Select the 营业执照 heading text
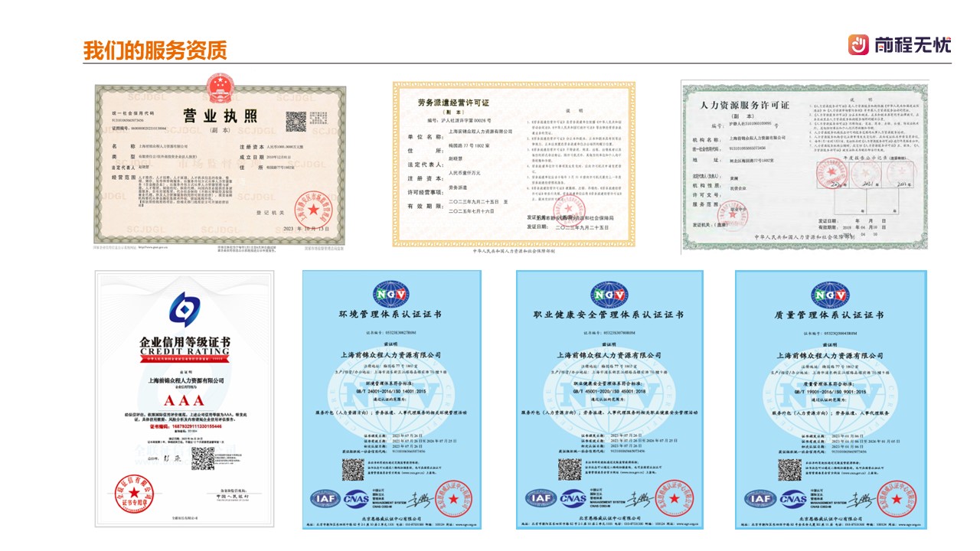Screen dimensions: 980x551 click(x=220, y=116)
